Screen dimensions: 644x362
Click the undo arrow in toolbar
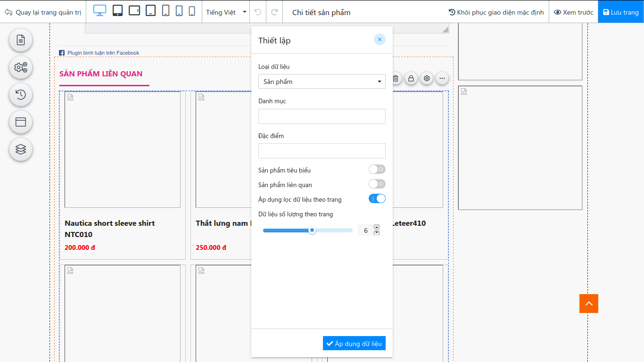(258, 12)
